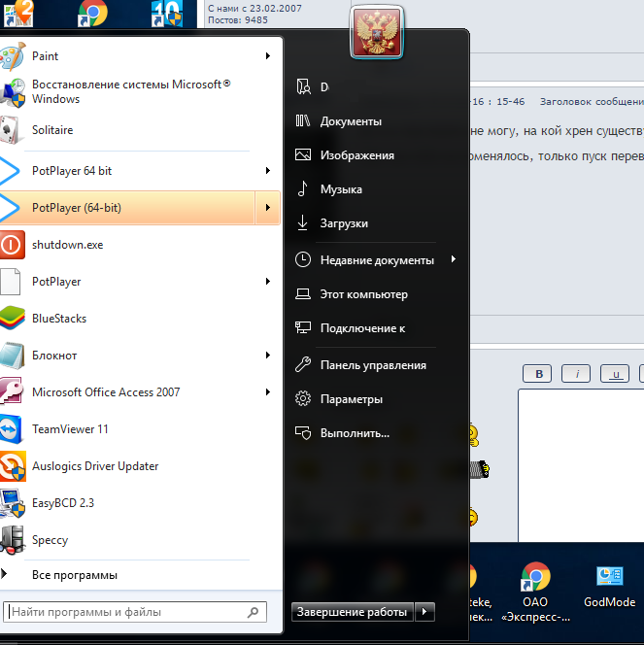The height and width of the screenshot is (645, 644).
Task: Click the Microsoft Office Access key icon
Action: point(12,391)
